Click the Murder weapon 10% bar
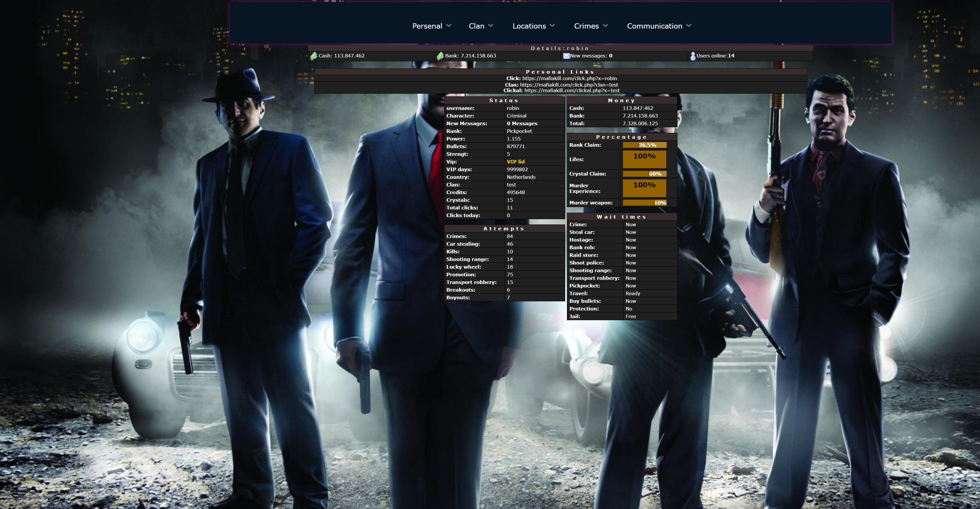The height and width of the screenshot is (509, 980). 644,203
